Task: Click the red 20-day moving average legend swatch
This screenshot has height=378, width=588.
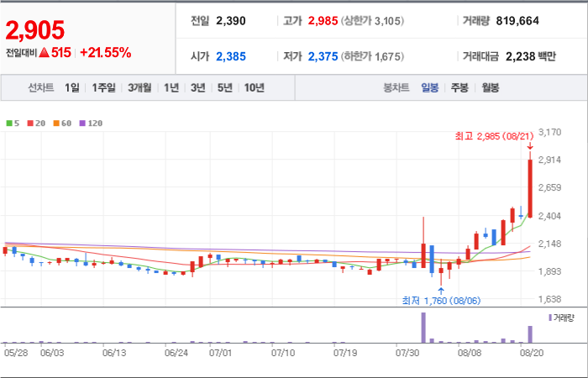Action: point(30,123)
